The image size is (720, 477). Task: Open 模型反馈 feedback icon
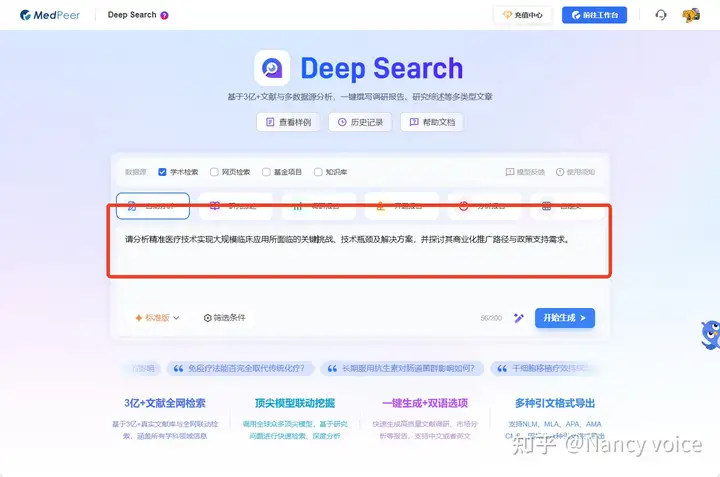510,172
